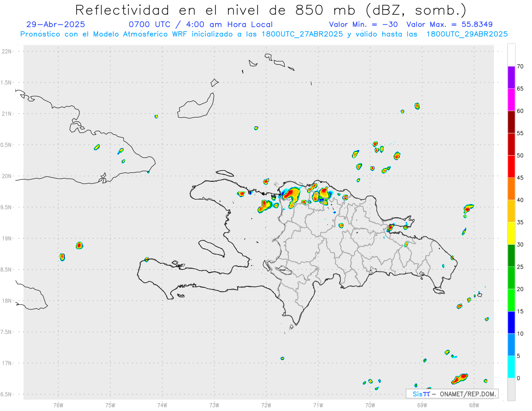
Task: Click the purple 65-70 dBZ colorbar segment
Action: tap(511, 78)
